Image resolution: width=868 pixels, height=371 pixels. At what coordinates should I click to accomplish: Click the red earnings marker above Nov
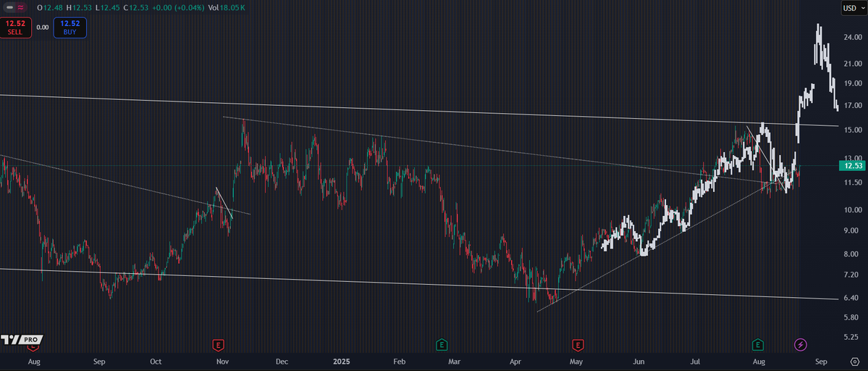tap(218, 343)
